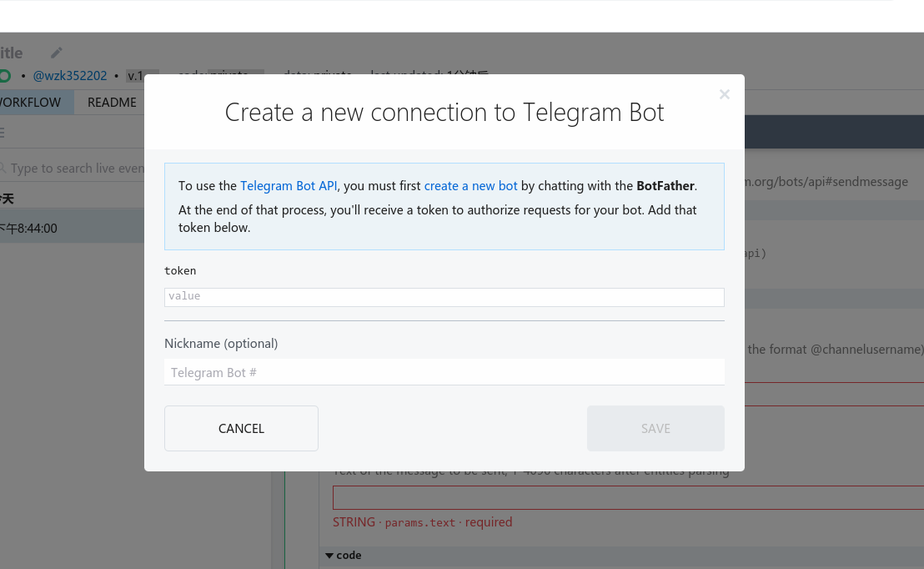Cancel the new connection dialog
The height and width of the screenshot is (569, 924).
241,428
